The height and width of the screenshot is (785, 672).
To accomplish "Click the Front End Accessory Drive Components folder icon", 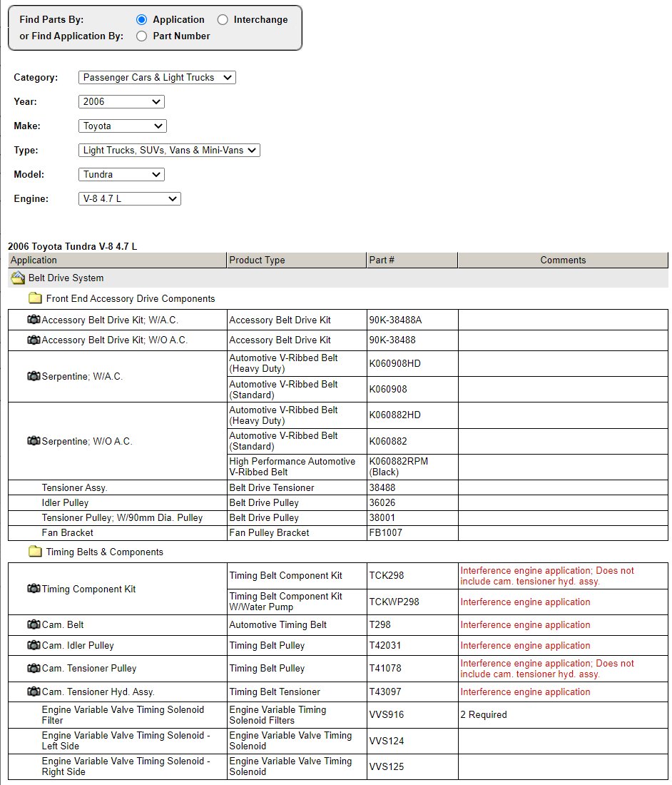I will point(35,298).
